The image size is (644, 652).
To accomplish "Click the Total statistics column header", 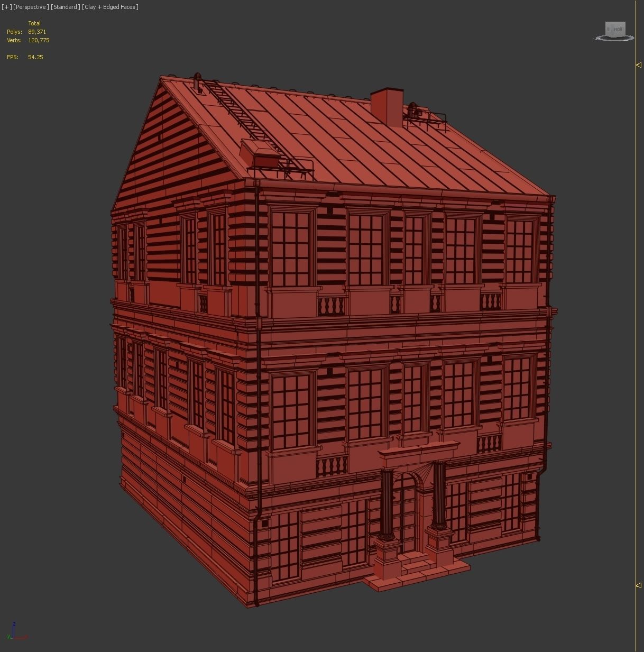I will 34,23.
